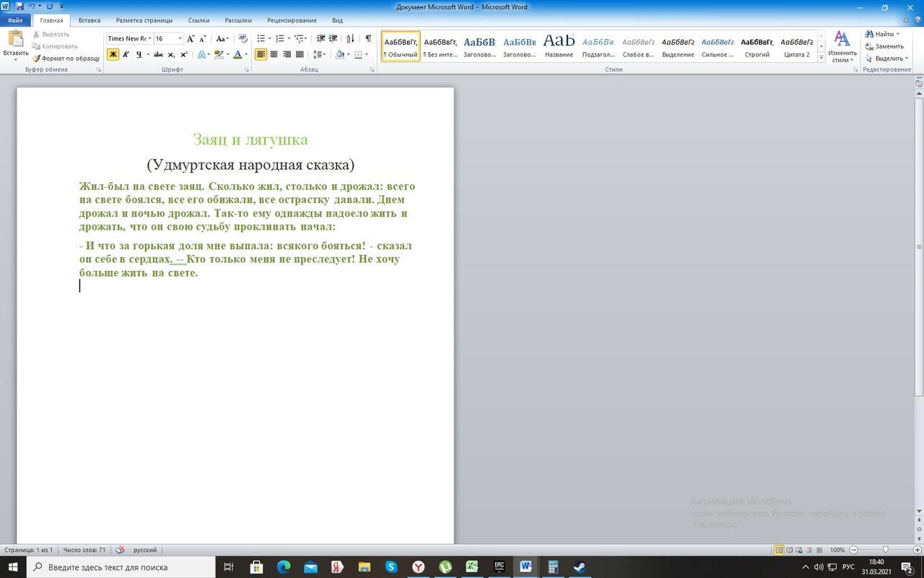Align text to the right
This screenshot has width=924, height=578.
coord(287,55)
